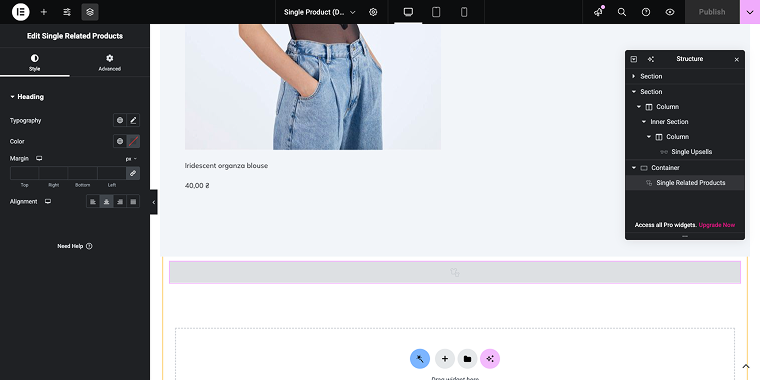Collapse the Column under Section
Image resolution: width=760 pixels, height=380 pixels.
click(x=639, y=107)
